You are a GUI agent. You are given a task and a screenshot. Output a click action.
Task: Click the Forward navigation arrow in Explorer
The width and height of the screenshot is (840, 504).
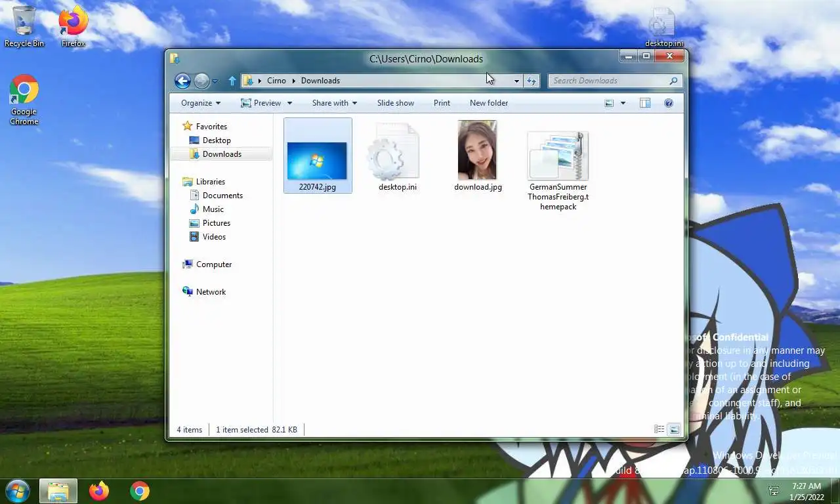(201, 81)
